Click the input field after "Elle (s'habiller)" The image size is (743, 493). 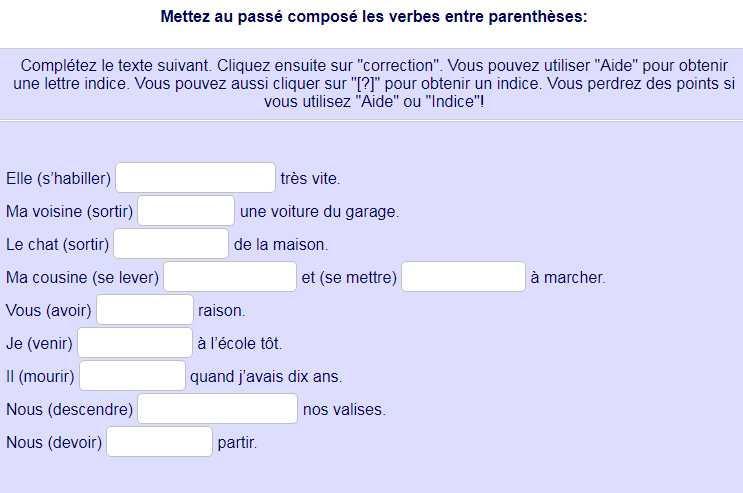[195, 178]
